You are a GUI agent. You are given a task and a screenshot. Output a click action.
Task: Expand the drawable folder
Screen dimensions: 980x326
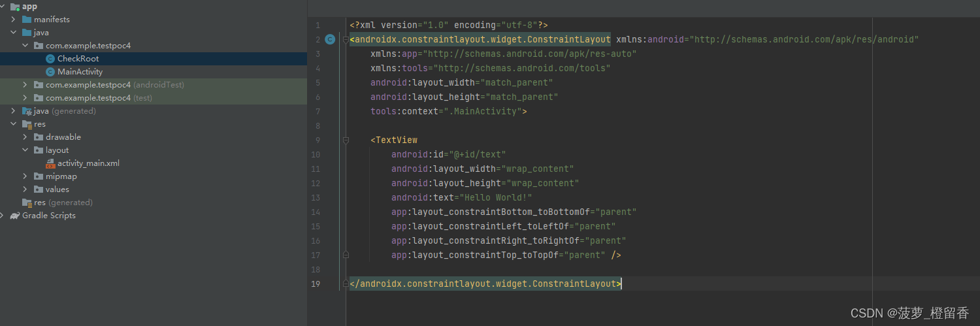point(25,137)
